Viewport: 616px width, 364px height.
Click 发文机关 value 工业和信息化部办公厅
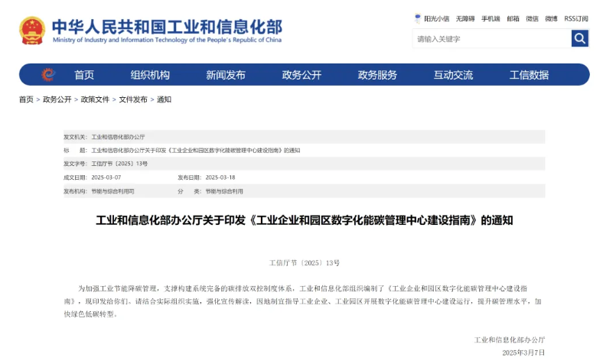(x=118, y=137)
